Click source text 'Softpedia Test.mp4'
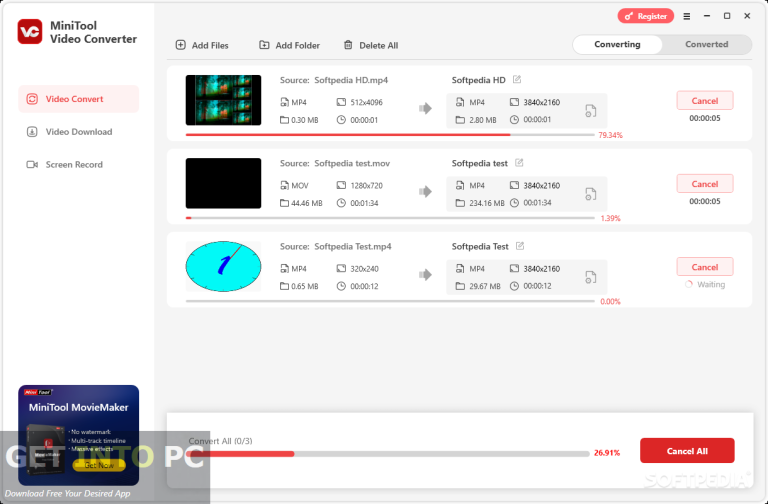The image size is (768, 504). pos(353,246)
